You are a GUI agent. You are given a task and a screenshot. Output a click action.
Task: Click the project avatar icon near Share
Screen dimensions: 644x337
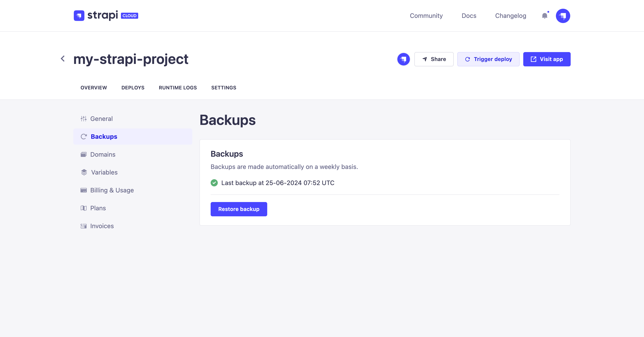tap(403, 59)
